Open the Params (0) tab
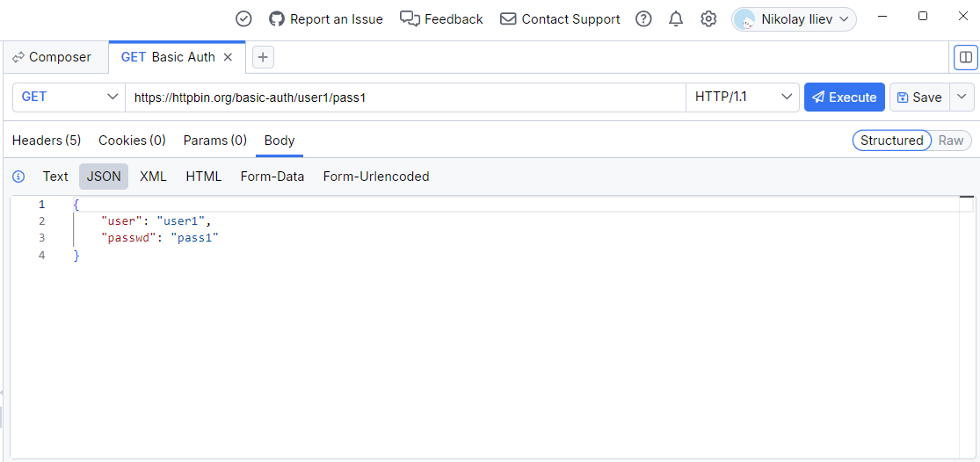 tap(215, 141)
